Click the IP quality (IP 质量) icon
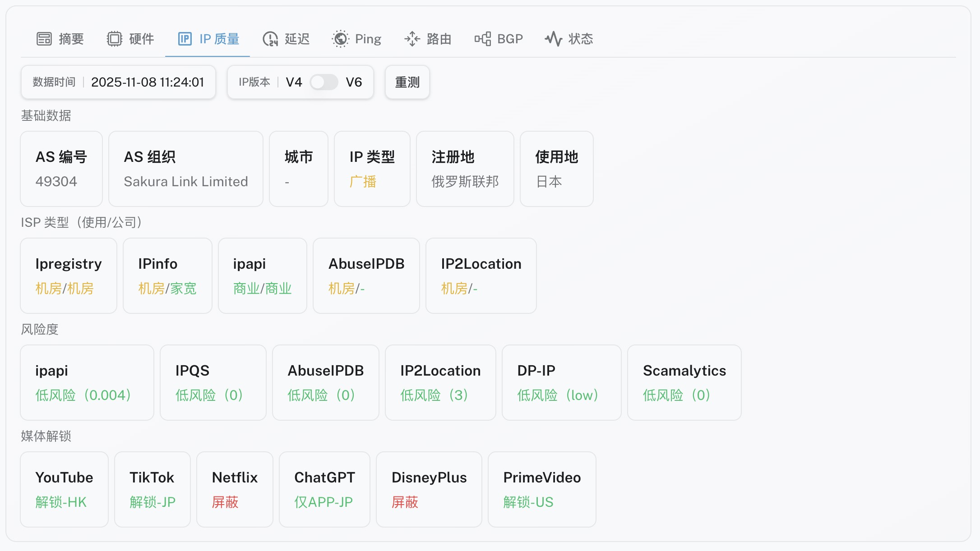980x551 pixels. [x=185, y=39]
